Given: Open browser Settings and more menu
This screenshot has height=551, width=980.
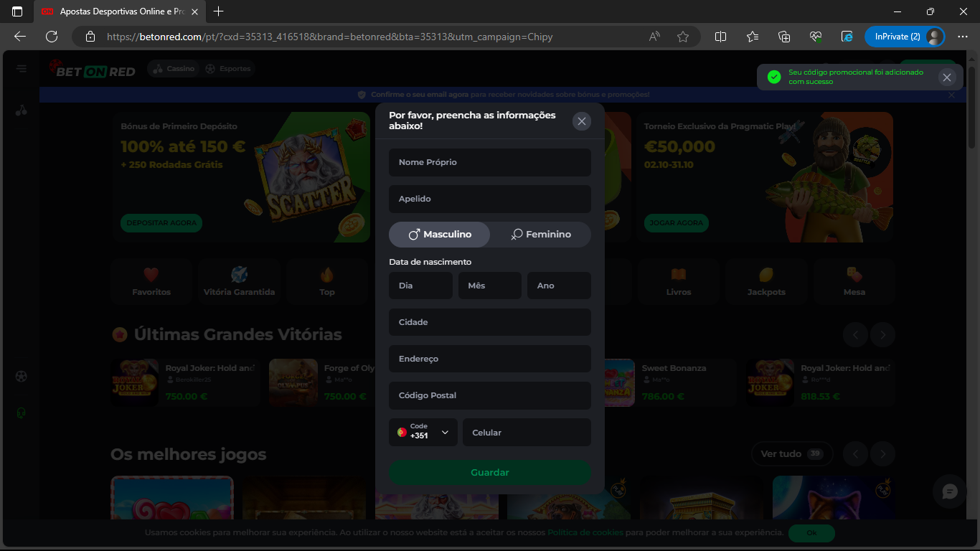Looking at the screenshot, I should point(963,37).
